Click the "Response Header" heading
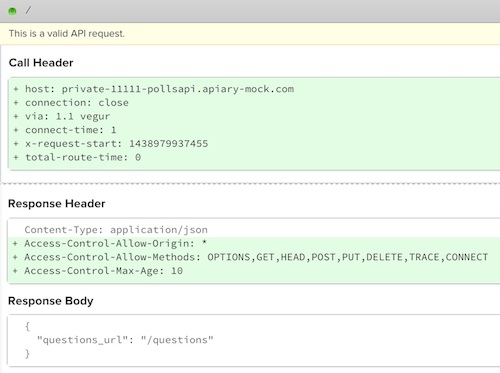500x373 pixels. (x=57, y=204)
